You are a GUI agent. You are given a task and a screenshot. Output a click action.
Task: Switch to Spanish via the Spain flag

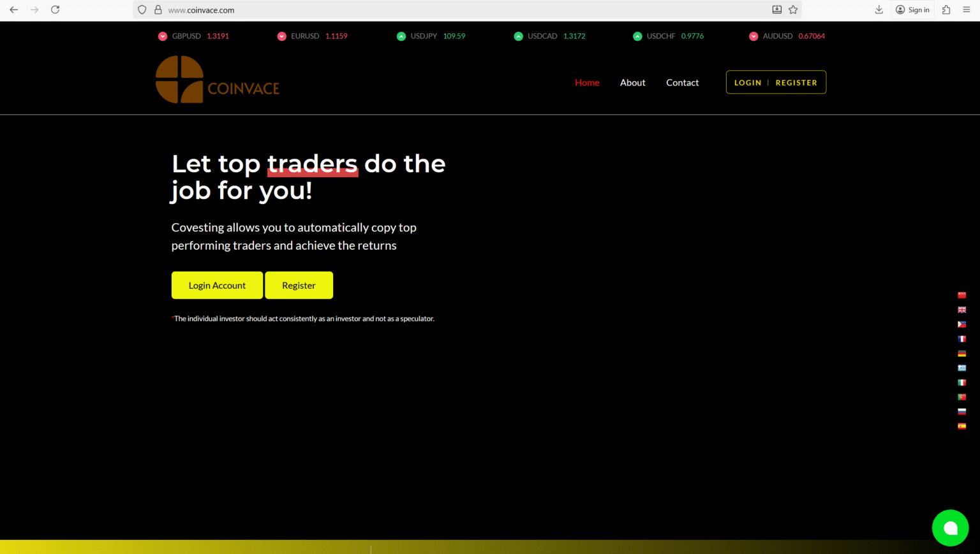tap(961, 426)
